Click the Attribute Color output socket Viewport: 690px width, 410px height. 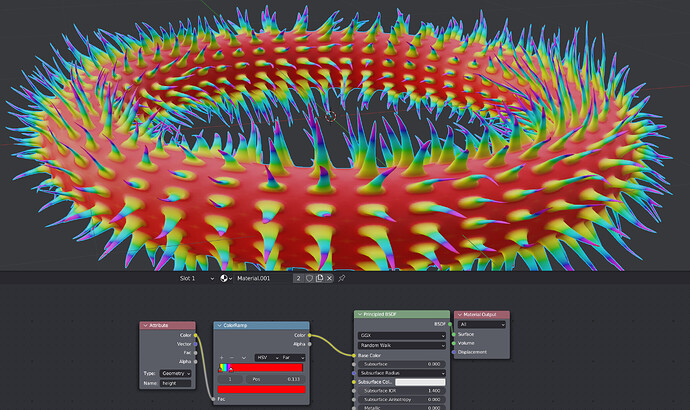[x=196, y=335]
